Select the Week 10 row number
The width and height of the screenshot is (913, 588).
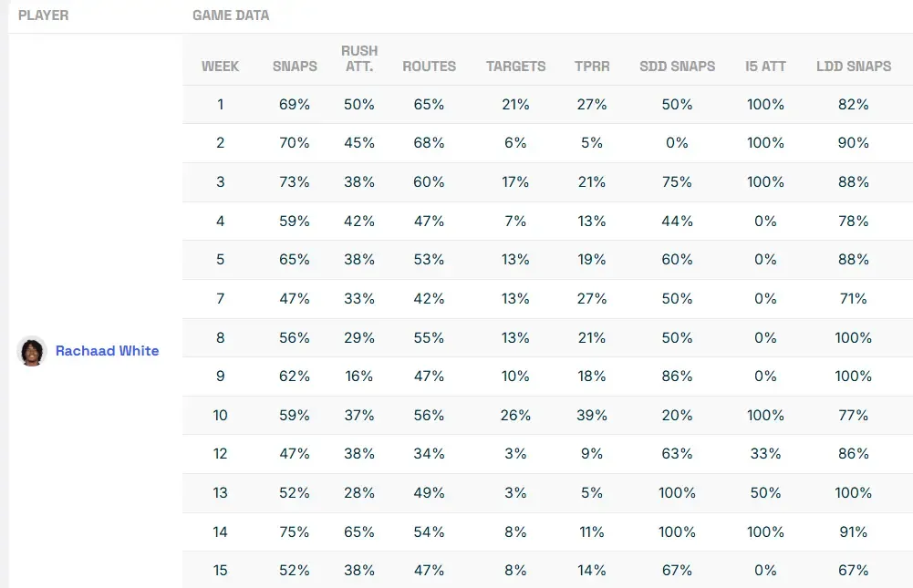pyautogui.click(x=221, y=416)
